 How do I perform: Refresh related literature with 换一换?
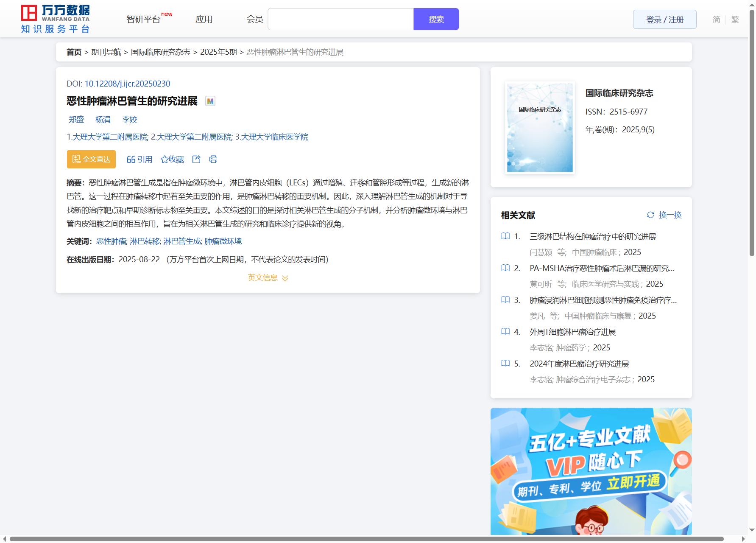click(x=664, y=215)
